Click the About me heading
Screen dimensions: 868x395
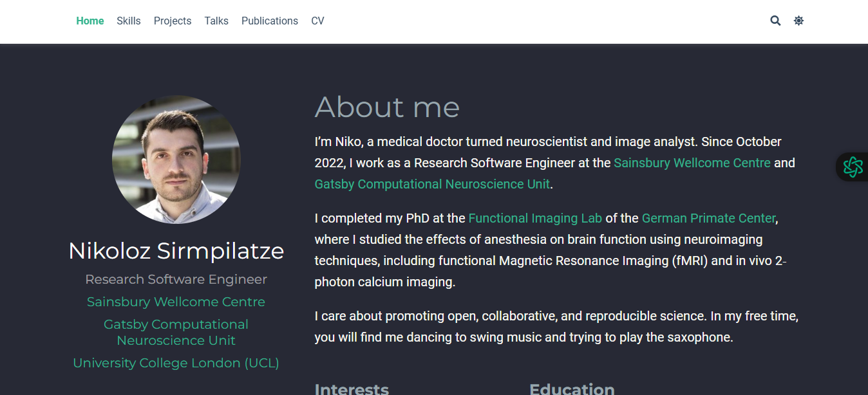click(387, 107)
